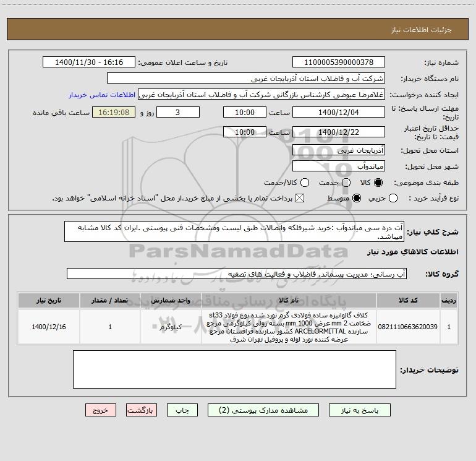
Task: Click the announcement date field 1400/11/30 - 16:16
Action: tap(89, 62)
